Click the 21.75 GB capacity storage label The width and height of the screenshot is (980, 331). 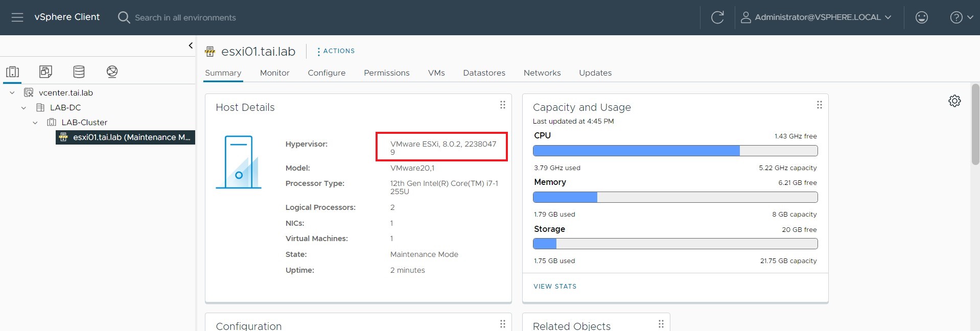point(788,261)
